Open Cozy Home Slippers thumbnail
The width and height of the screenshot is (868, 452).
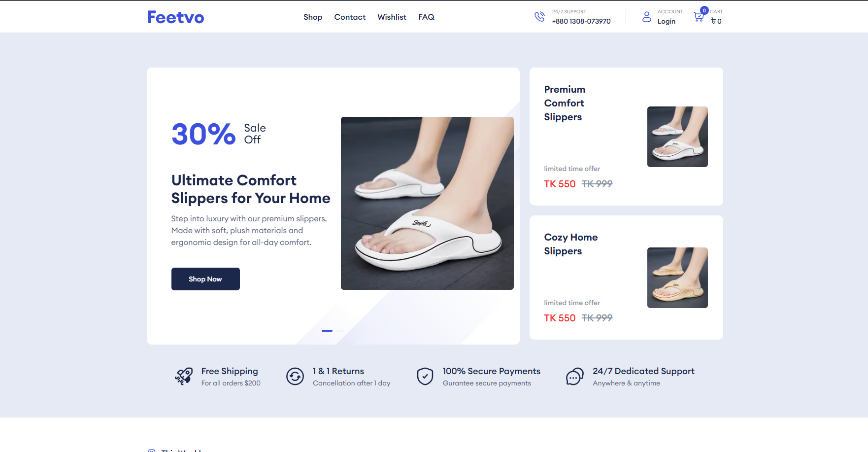(677, 278)
